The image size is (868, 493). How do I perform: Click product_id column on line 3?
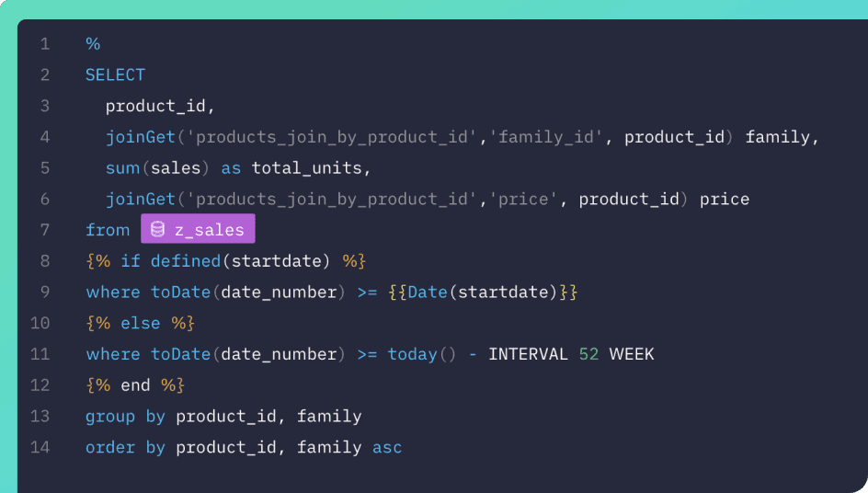tap(156, 106)
